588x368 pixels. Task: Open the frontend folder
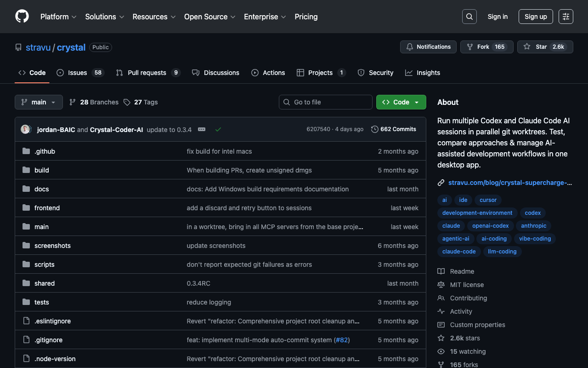[x=47, y=208]
